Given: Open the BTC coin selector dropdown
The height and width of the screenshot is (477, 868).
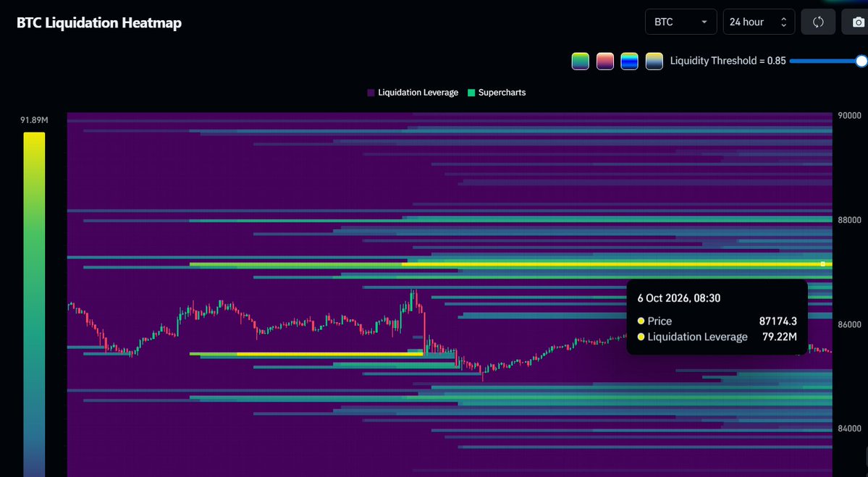Looking at the screenshot, I should coord(681,22).
